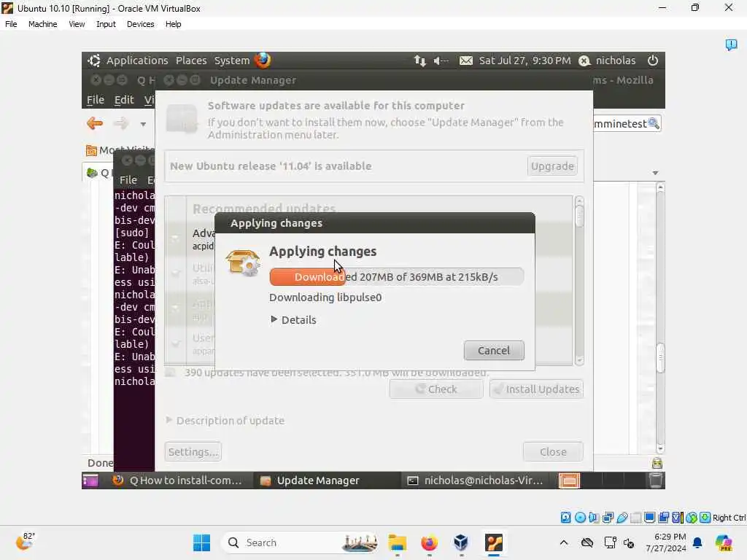This screenshot has width=747, height=560.
Task: Click the Most Visited bookmarks folder icon
Action: tap(91, 150)
